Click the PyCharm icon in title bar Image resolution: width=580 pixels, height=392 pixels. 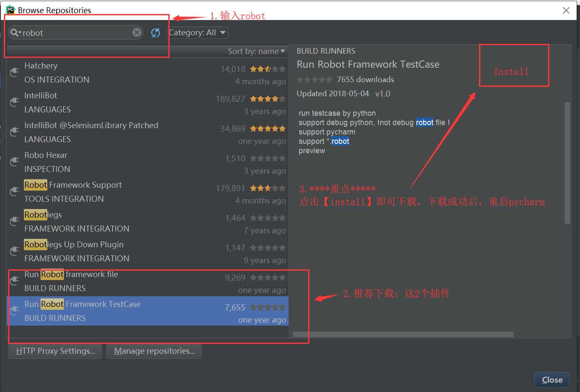point(10,9)
